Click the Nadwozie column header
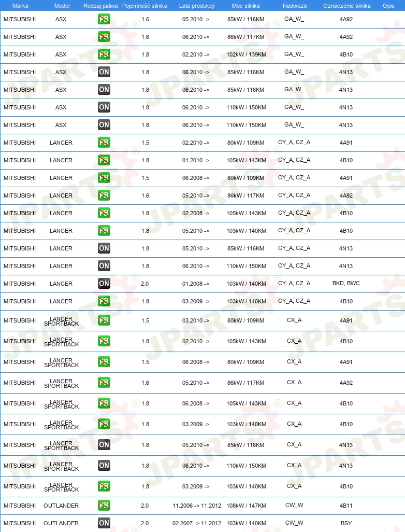Screen dimensions: 405x532 click(x=295, y=6)
